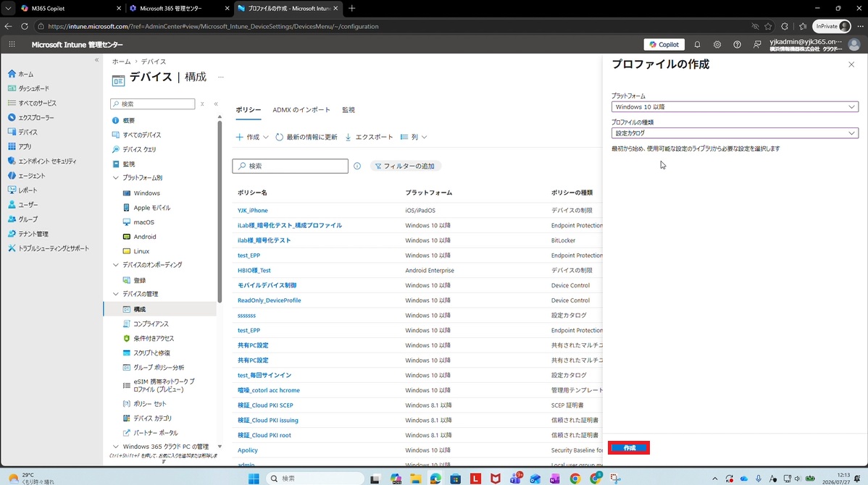Open 検証_Cloud PKI SCEP policy link
The width and height of the screenshot is (868, 485).
[265, 405]
